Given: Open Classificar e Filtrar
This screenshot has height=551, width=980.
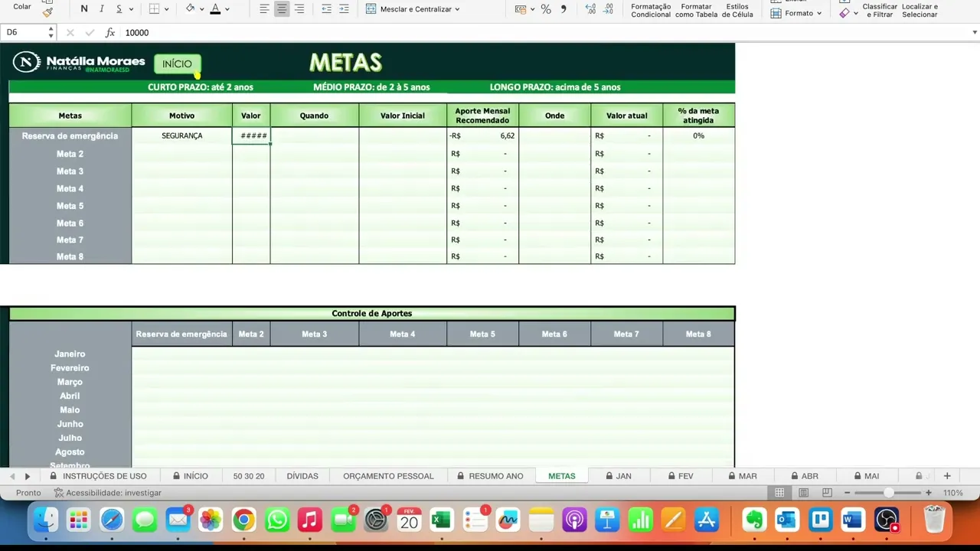Looking at the screenshot, I should tap(880, 10).
